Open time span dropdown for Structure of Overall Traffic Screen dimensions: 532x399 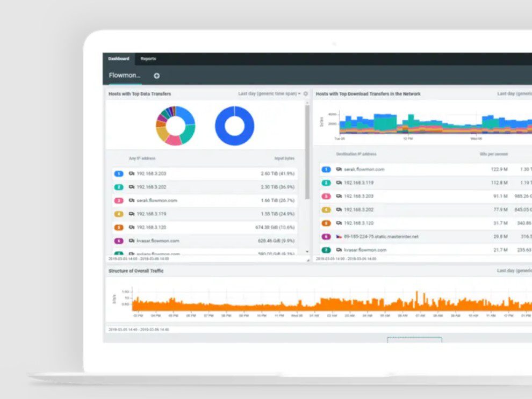pos(514,271)
